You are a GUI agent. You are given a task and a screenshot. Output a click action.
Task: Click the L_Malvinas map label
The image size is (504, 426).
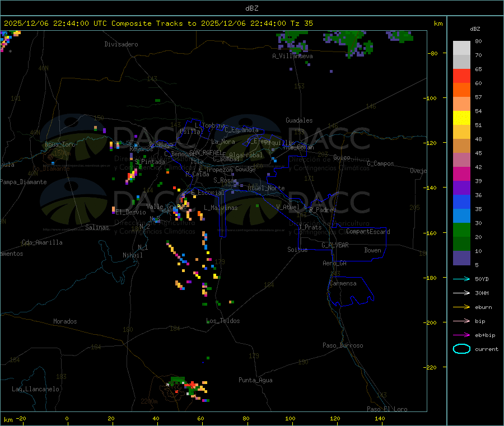coord(221,208)
